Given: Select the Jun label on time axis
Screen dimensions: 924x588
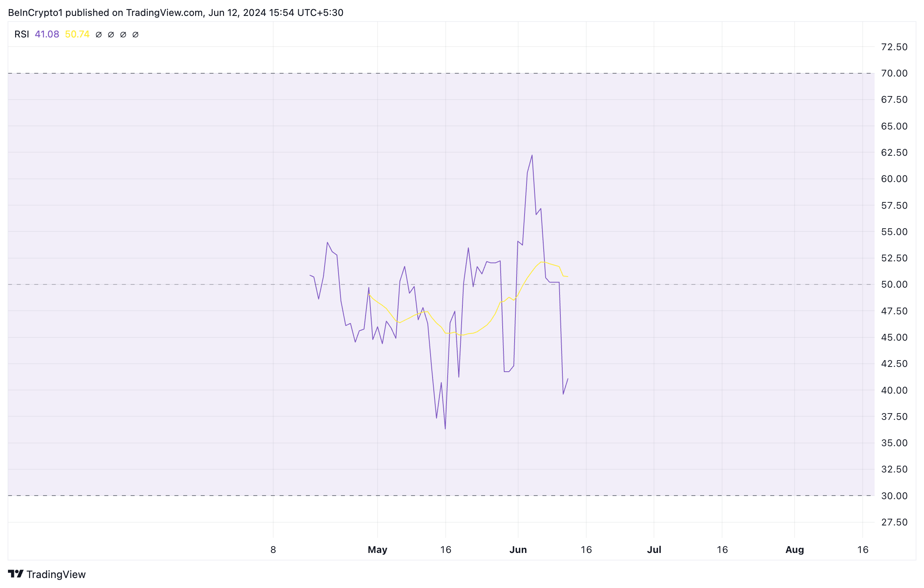Looking at the screenshot, I should coord(518,550).
